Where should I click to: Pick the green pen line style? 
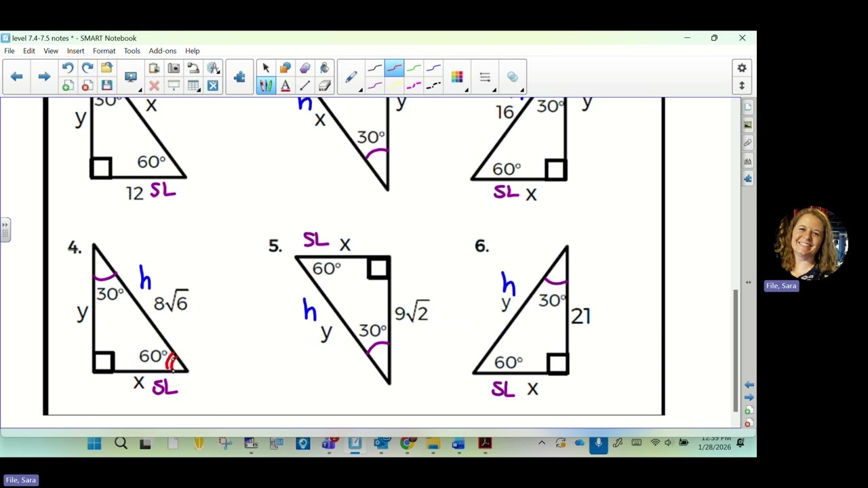[x=414, y=68]
